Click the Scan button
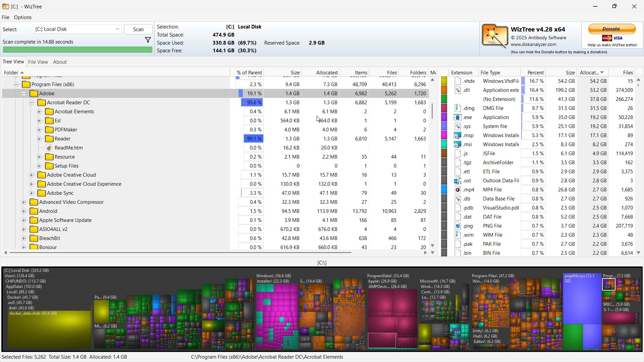Image resolution: width=644 pixels, height=362 pixels. click(x=138, y=29)
